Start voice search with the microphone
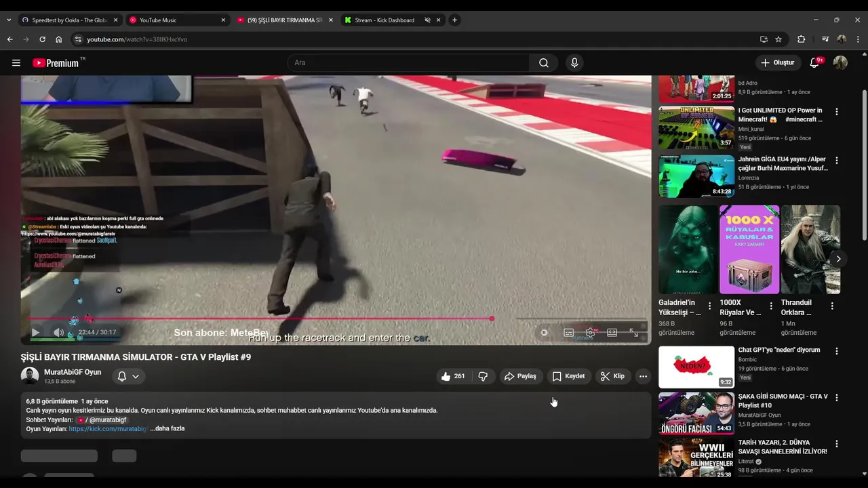Image resolution: width=868 pixels, height=488 pixels. 574,63
